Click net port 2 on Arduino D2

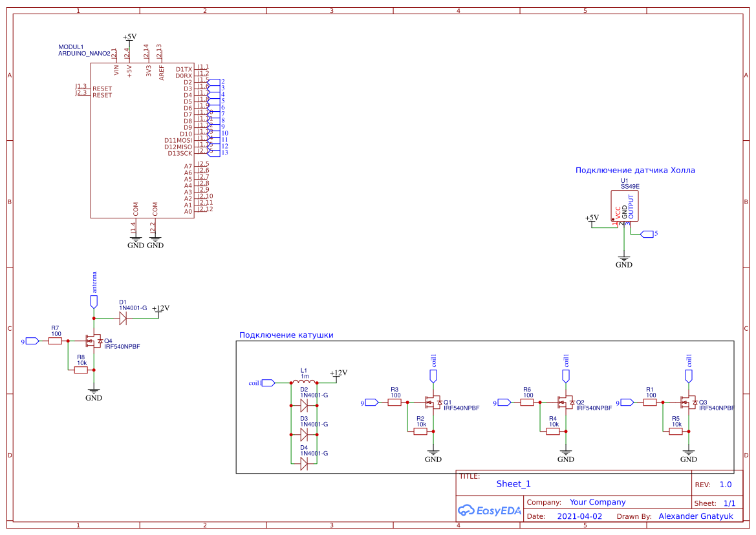(213, 82)
